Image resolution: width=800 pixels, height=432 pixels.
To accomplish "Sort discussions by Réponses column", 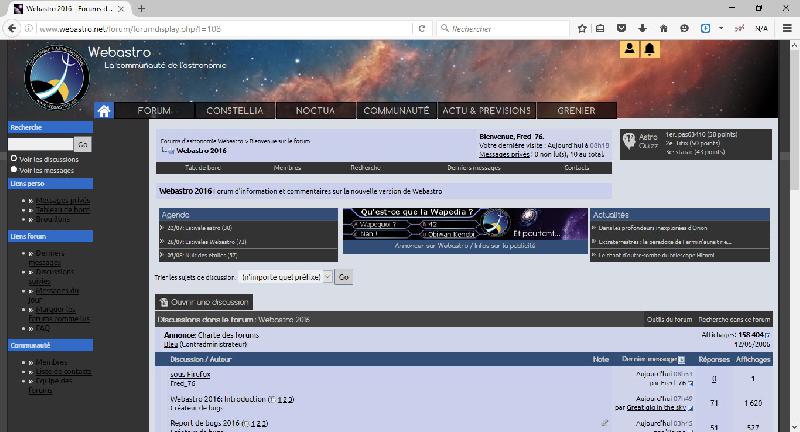I will [x=714, y=360].
